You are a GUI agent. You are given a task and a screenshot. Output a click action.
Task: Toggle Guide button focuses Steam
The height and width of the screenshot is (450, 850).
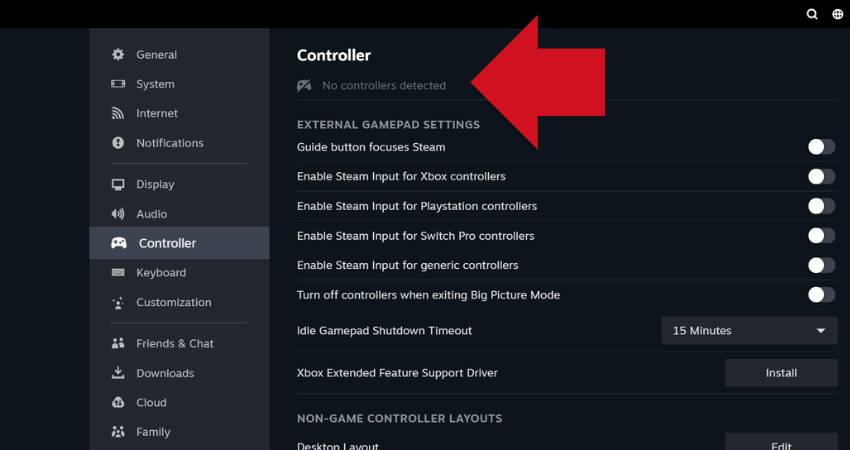821,147
